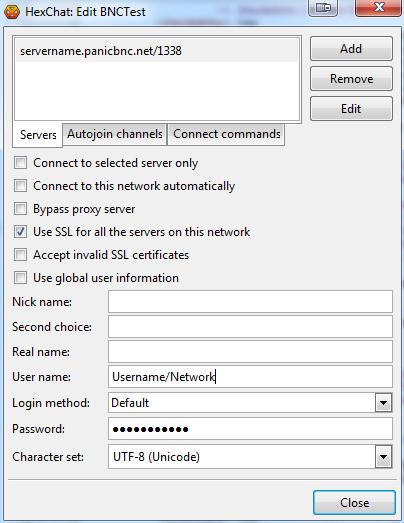
Task: Click Edit to modify server entry
Action: (351, 109)
